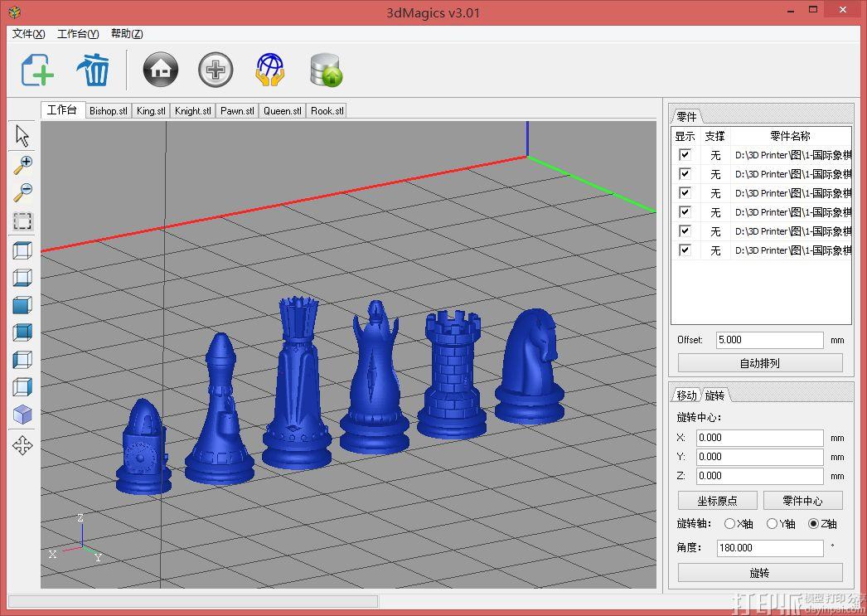The image size is (867, 616).
Task: Uncheck the sixth part row's display checkbox
Action: (x=685, y=250)
